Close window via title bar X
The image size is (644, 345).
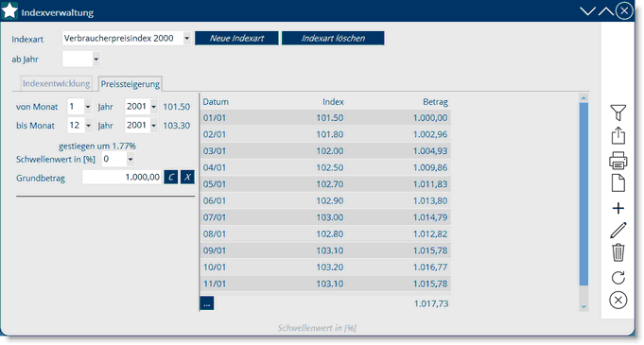coord(624,10)
